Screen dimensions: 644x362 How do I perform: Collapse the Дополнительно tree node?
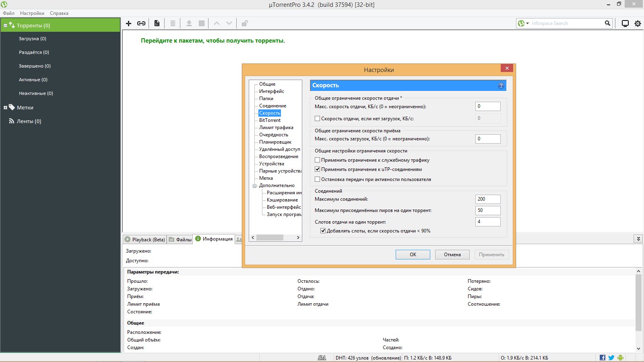(x=255, y=186)
